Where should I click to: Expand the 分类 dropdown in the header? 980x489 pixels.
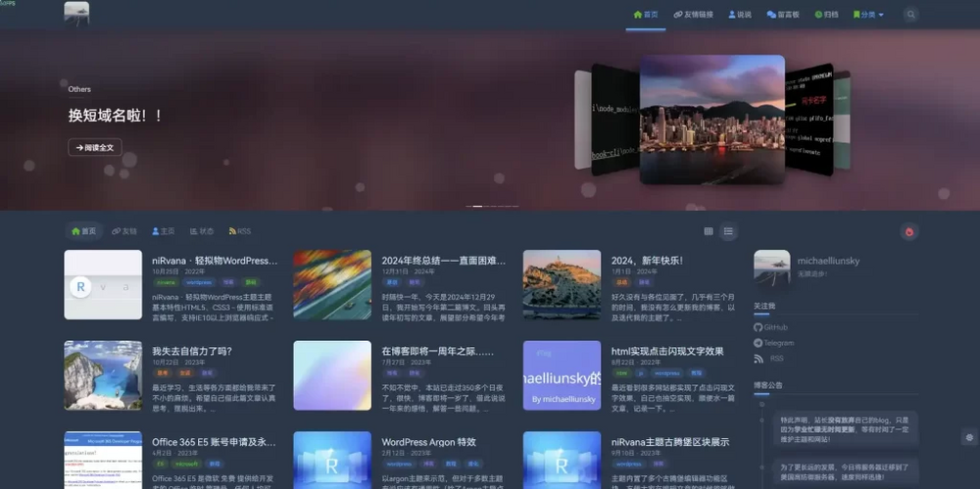868,15
